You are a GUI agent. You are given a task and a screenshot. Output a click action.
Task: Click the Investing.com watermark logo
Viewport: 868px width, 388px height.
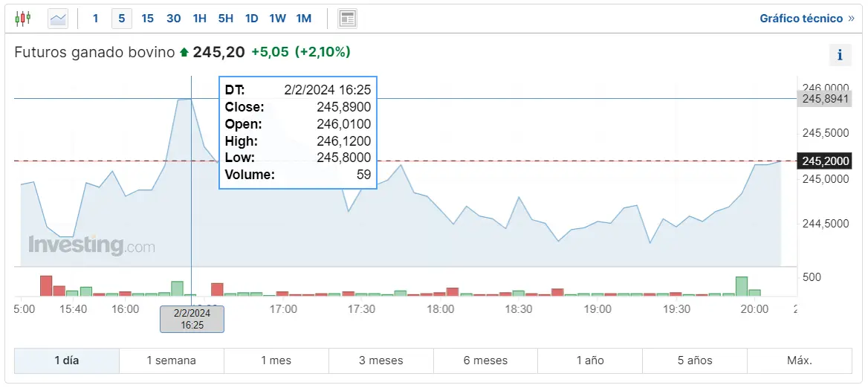tap(91, 245)
